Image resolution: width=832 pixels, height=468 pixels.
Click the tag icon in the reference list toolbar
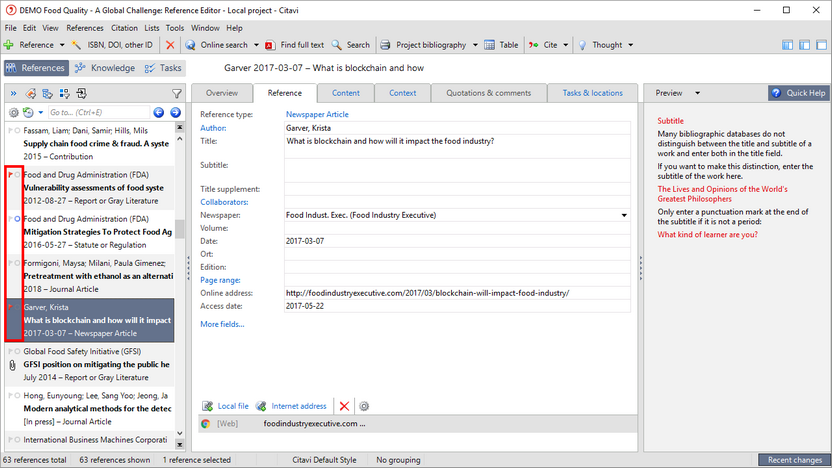click(31, 93)
